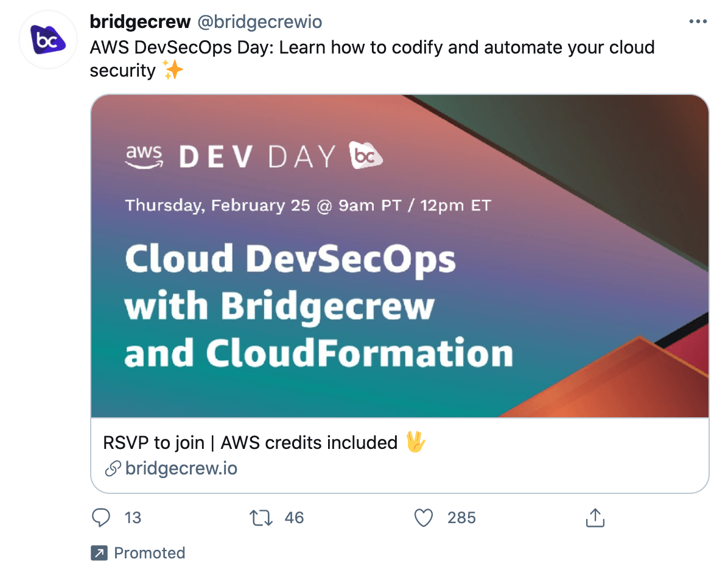This screenshot has width=728, height=573.
Task: Open the three-dot more options menu
Action: click(x=698, y=21)
